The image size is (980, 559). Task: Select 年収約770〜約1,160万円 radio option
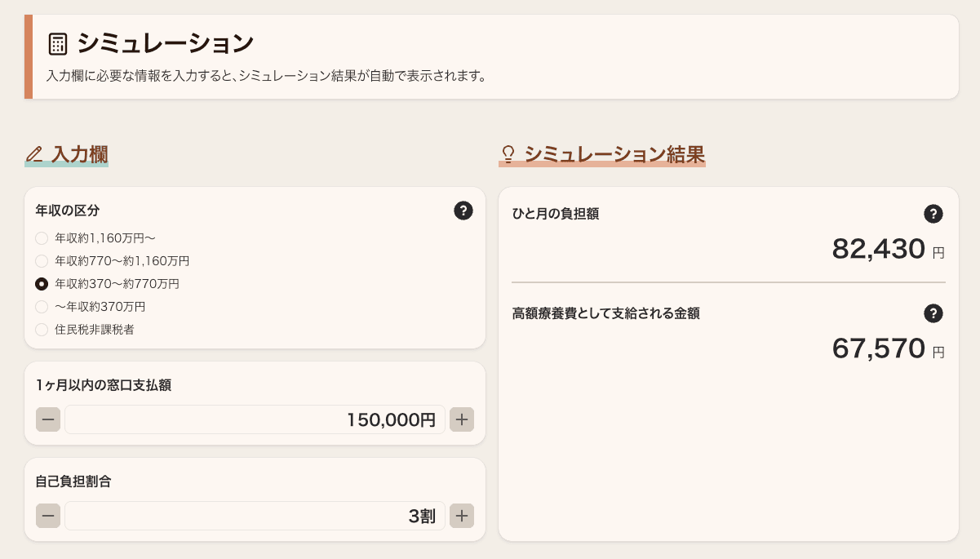[x=42, y=261]
